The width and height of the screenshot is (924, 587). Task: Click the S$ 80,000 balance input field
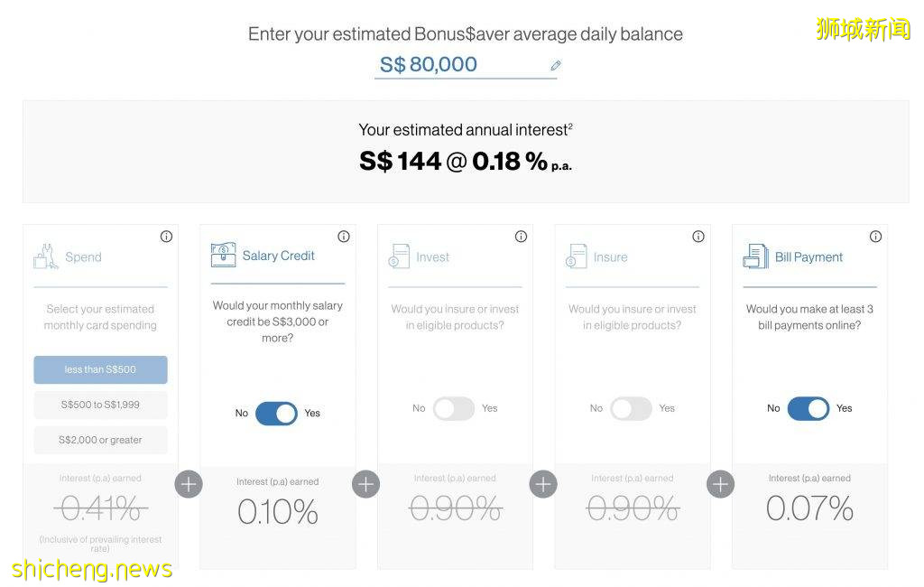pos(456,65)
